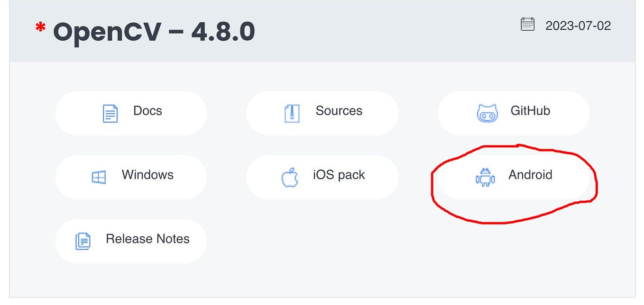Click the Android robot icon
The width and height of the screenshot is (644, 305).
coord(484,176)
